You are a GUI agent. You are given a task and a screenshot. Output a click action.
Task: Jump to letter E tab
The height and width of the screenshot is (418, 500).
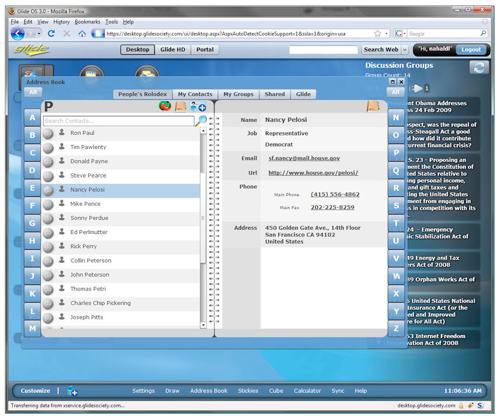(x=32, y=188)
